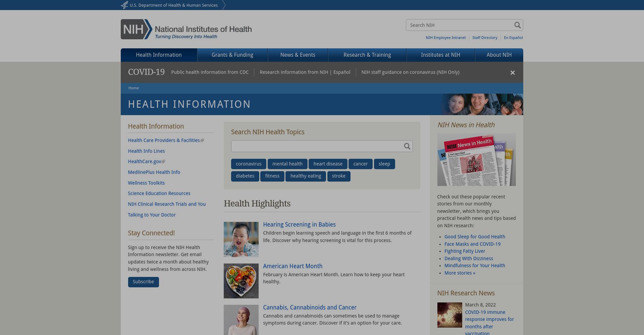Open Hearing Screening in Babies article
Screen dimensions: 644x335
coord(299,225)
